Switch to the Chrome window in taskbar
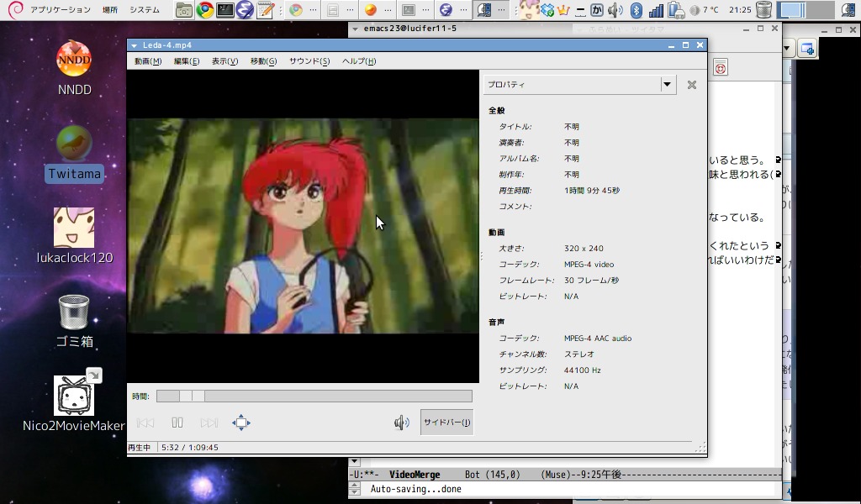 tap(303, 10)
